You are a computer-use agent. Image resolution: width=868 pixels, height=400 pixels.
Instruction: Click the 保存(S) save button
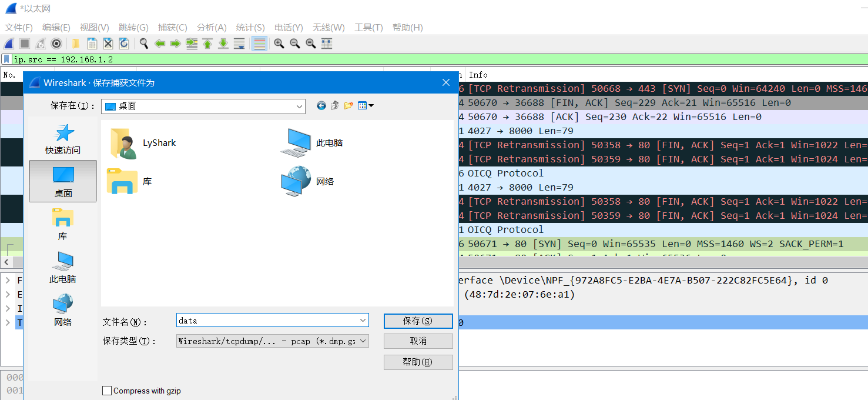418,321
